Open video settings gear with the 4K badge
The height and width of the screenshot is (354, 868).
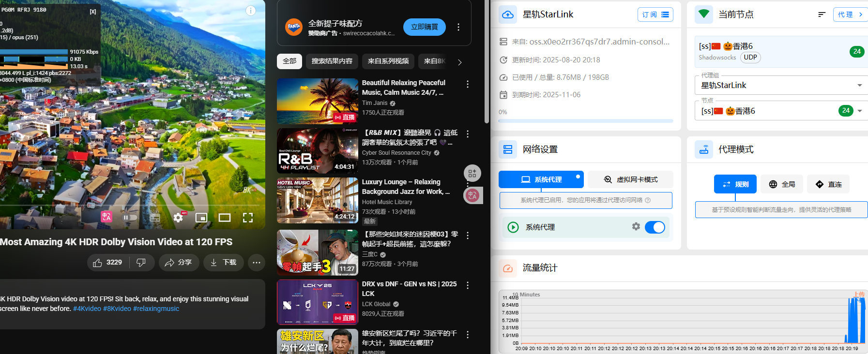coord(179,217)
